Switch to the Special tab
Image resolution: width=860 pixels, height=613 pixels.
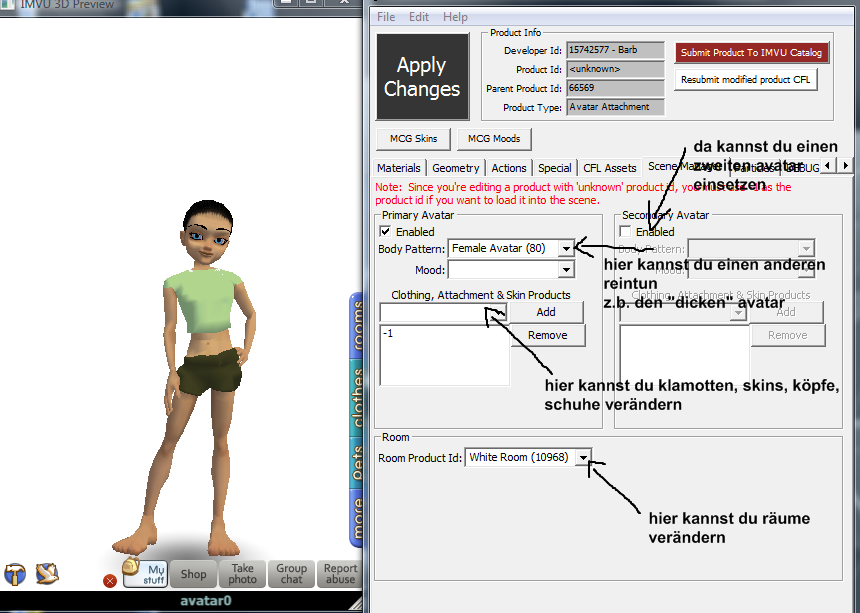coord(555,168)
